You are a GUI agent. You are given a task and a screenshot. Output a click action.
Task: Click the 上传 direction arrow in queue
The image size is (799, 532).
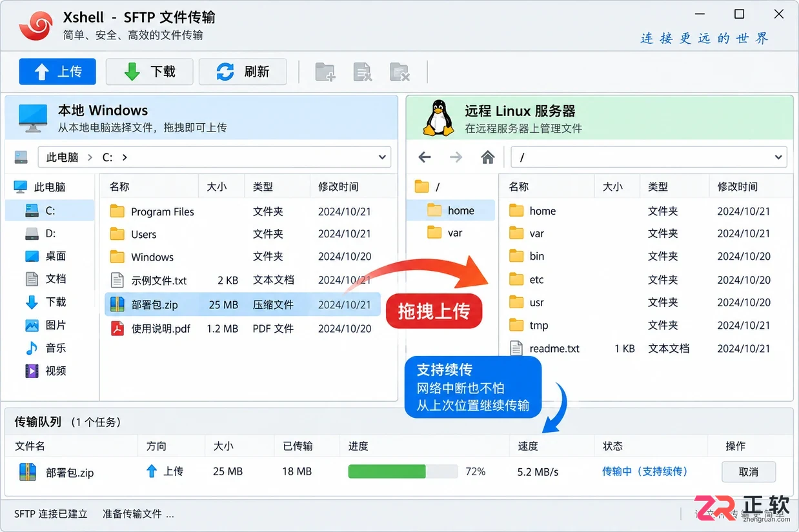[152, 471]
